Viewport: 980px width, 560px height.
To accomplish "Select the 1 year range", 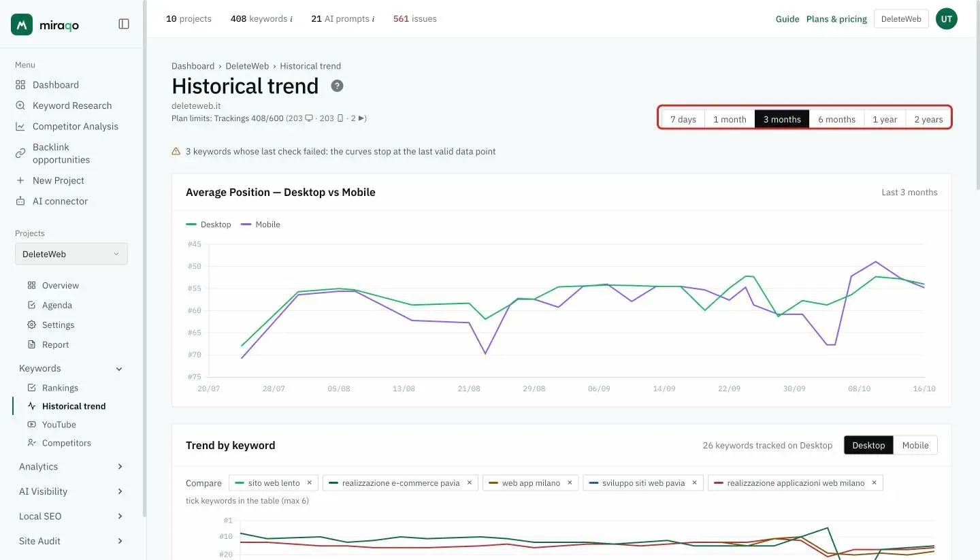I will click(885, 119).
